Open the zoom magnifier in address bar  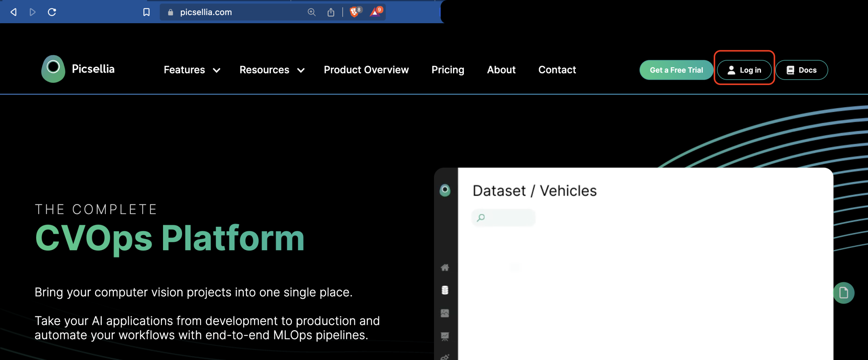tap(311, 12)
